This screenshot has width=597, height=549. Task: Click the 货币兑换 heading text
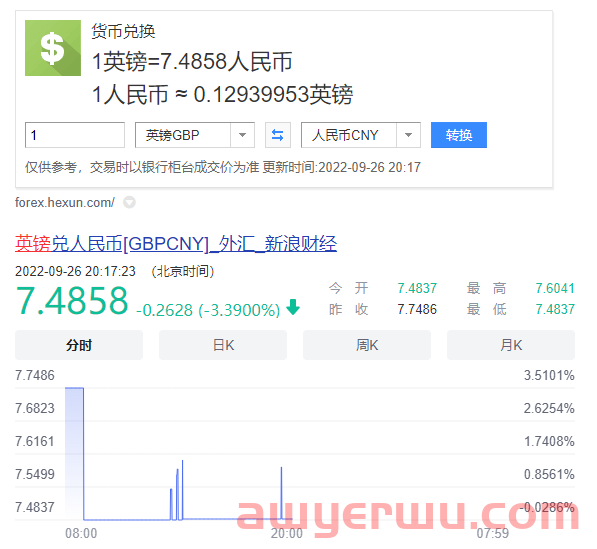[123, 31]
